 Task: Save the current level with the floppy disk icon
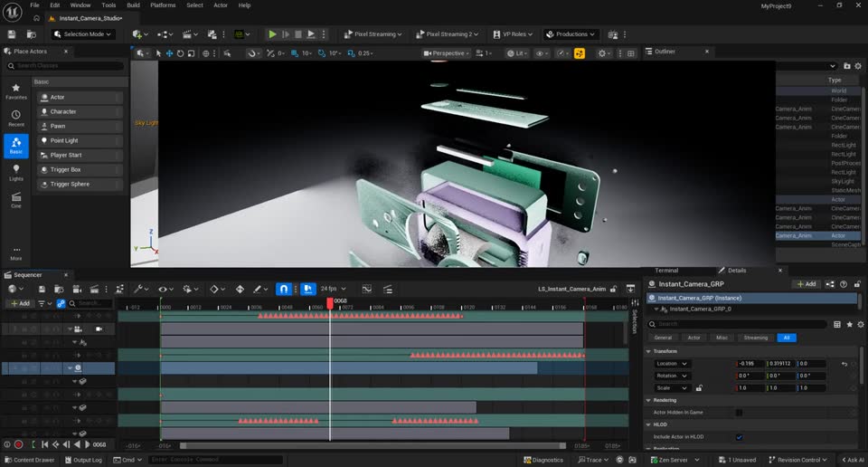pos(12,34)
